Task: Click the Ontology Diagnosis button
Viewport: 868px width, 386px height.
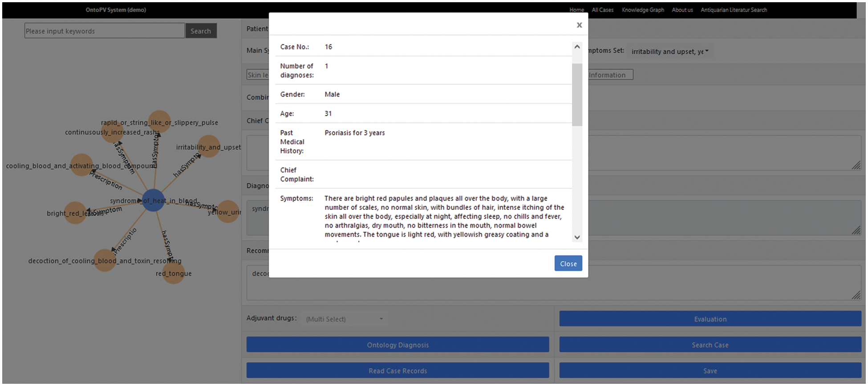Action: pos(397,345)
